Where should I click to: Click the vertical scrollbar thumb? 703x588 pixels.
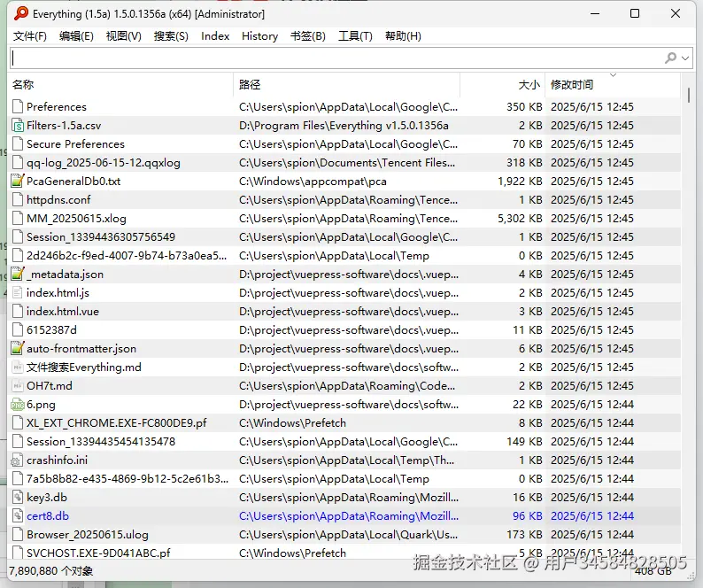point(688,95)
